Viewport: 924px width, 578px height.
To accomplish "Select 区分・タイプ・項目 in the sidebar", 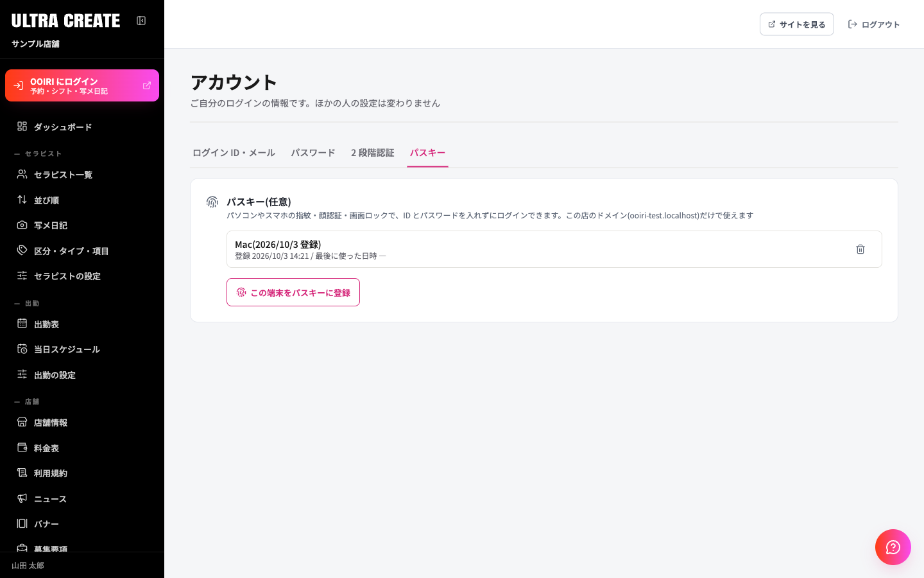I will [x=82, y=251].
